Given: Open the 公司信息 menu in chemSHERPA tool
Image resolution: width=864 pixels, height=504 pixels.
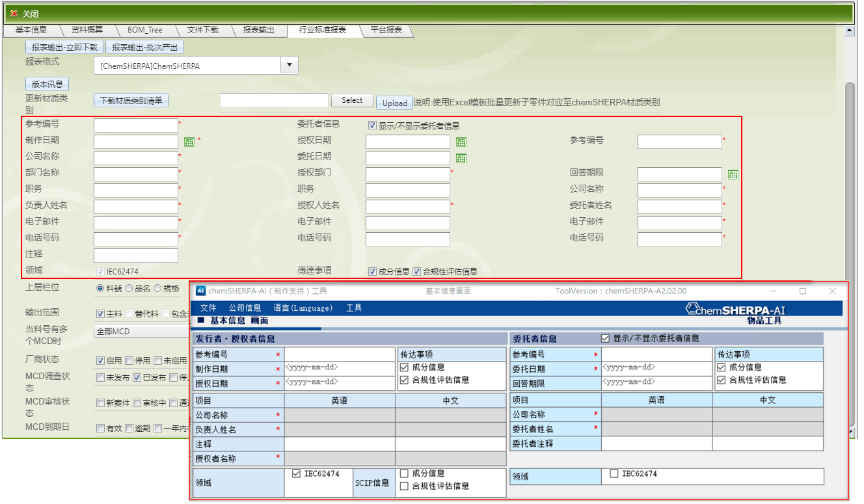Looking at the screenshot, I should point(245,308).
